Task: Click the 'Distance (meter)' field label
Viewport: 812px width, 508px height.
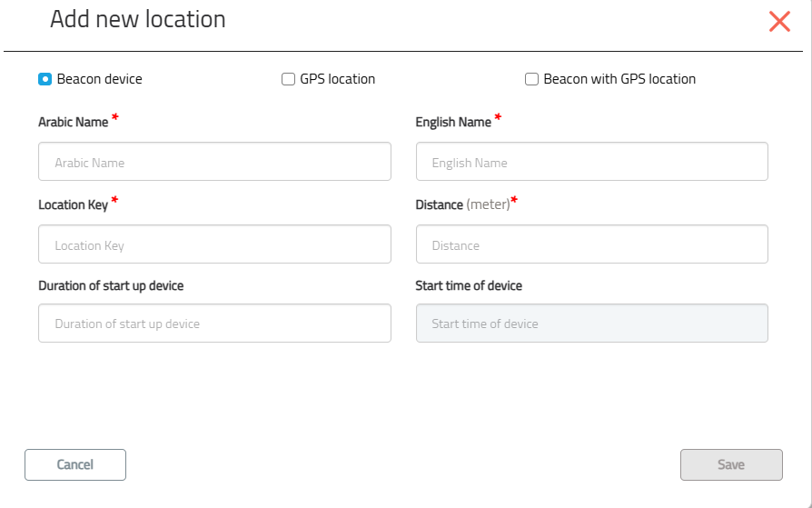Action: click(463, 204)
